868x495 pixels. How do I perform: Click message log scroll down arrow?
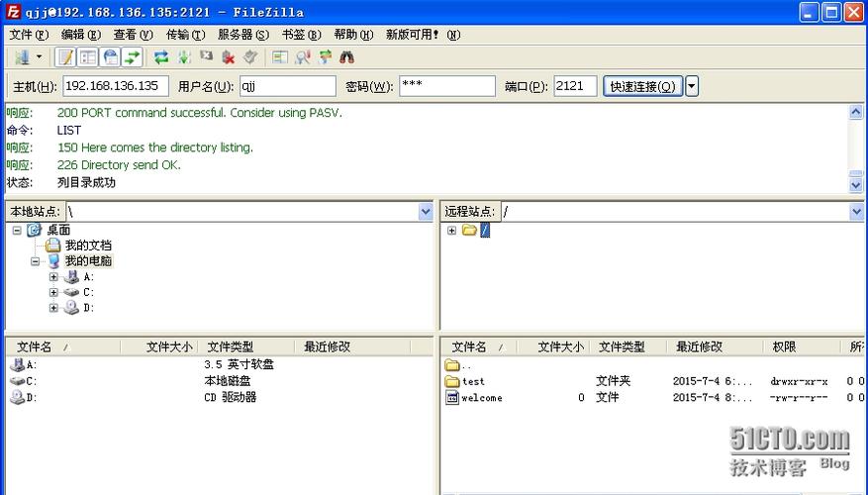coord(856,184)
